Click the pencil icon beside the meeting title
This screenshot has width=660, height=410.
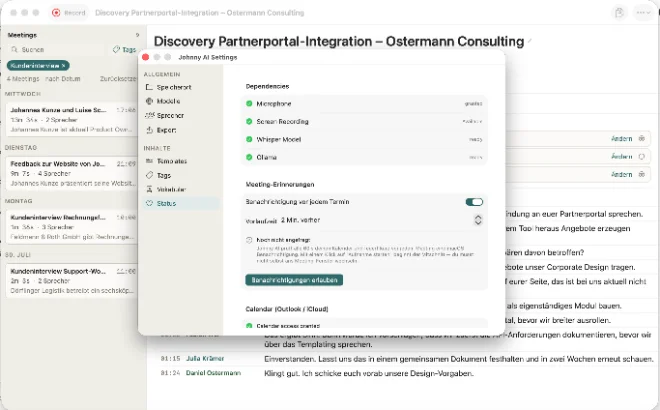(x=530, y=41)
